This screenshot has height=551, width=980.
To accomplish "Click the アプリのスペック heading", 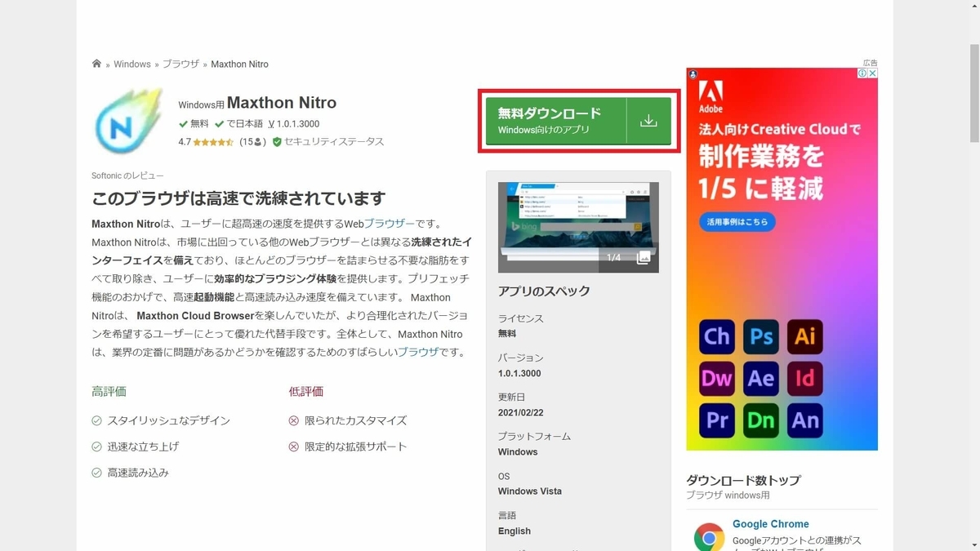I will pos(544,291).
